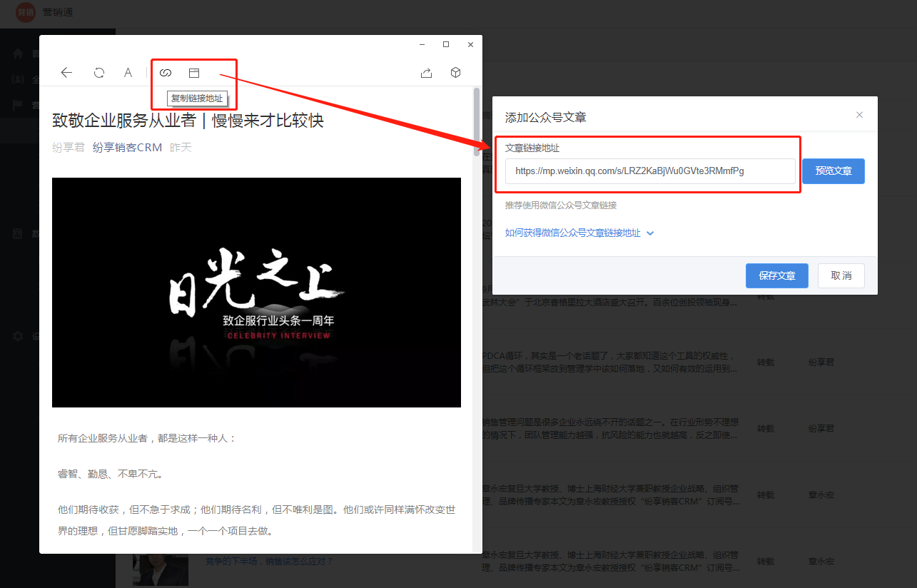Copy the article link with the chain icon
This screenshot has height=588, width=917.
(166, 73)
